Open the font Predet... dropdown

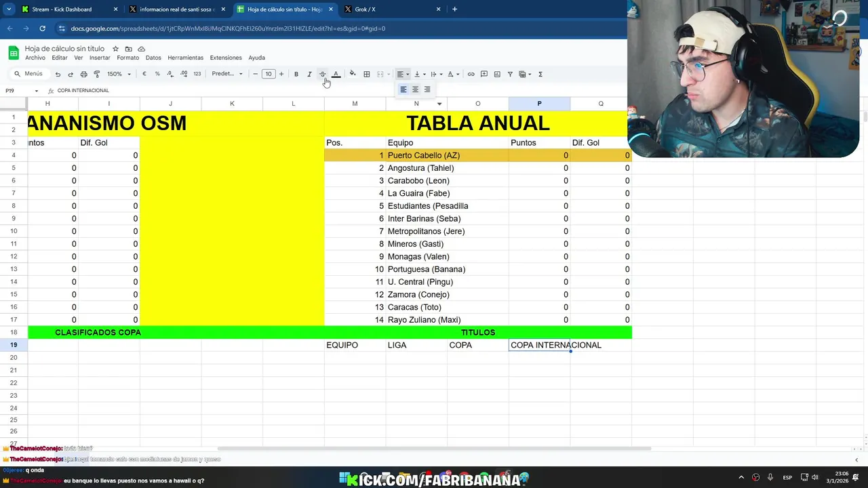pyautogui.click(x=227, y=74)
